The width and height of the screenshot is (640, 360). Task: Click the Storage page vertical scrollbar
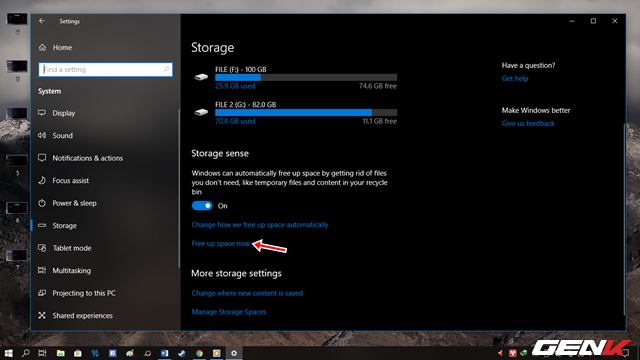point(623,219)
